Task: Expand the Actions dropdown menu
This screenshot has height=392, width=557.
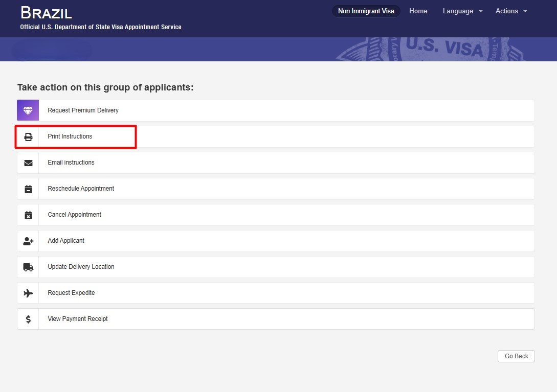Action: 510,11
